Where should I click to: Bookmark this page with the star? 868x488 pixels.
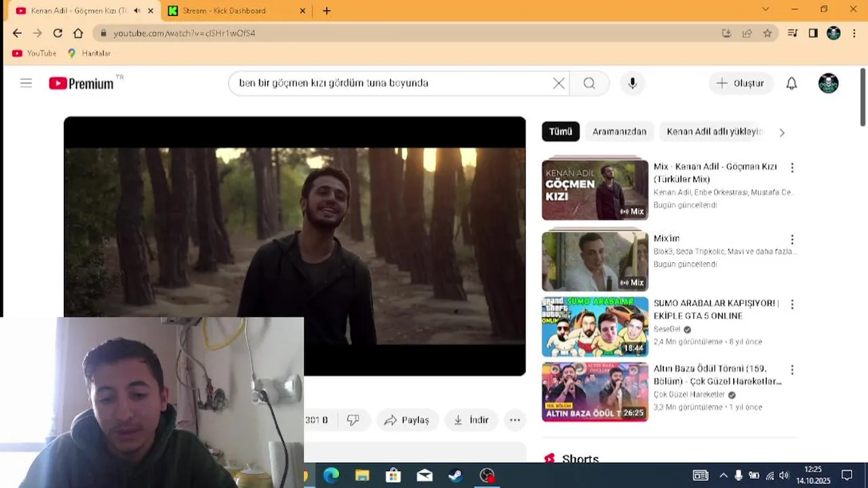767,33
